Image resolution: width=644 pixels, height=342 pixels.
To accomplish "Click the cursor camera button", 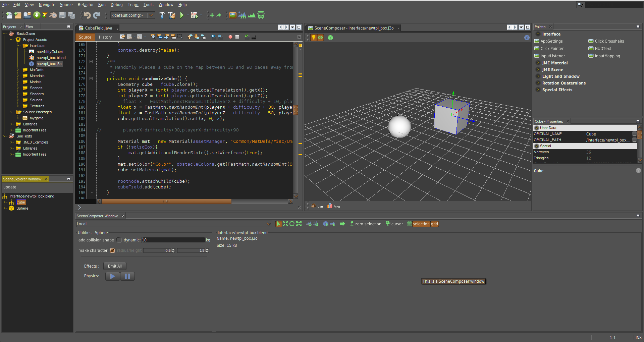I will click(394, 224).
